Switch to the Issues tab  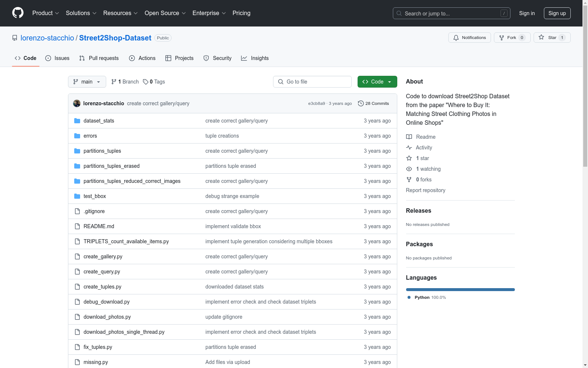coord(57,58)
